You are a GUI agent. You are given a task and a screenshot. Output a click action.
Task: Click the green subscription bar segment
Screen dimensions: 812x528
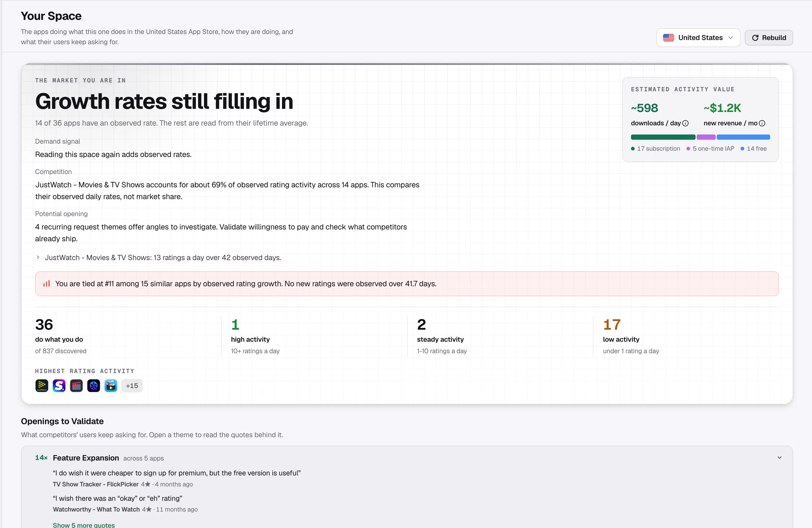[663, 137]
